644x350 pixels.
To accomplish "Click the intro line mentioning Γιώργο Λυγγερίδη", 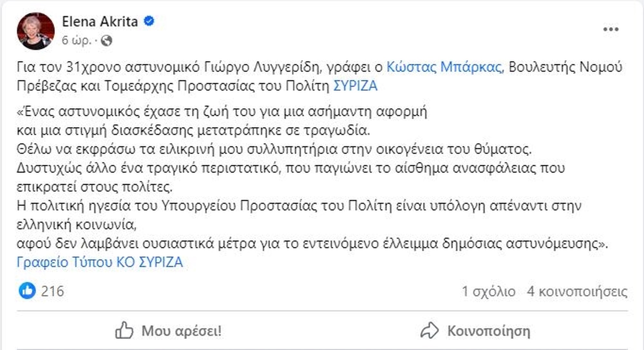I will pos(200,67).
